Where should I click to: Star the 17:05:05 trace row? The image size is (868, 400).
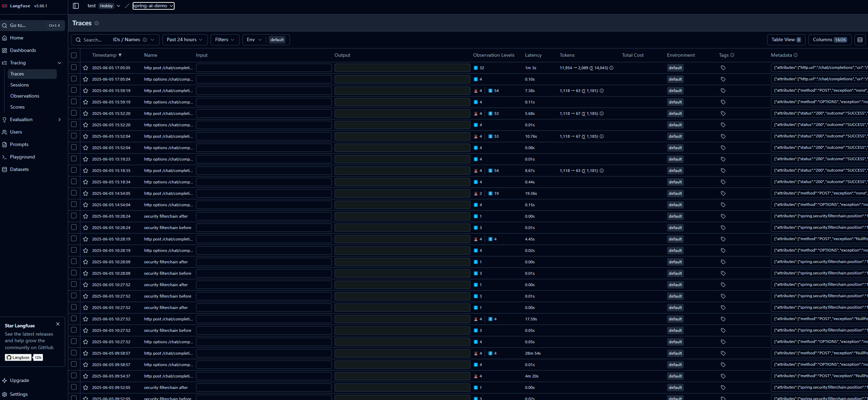pos(86,68)
